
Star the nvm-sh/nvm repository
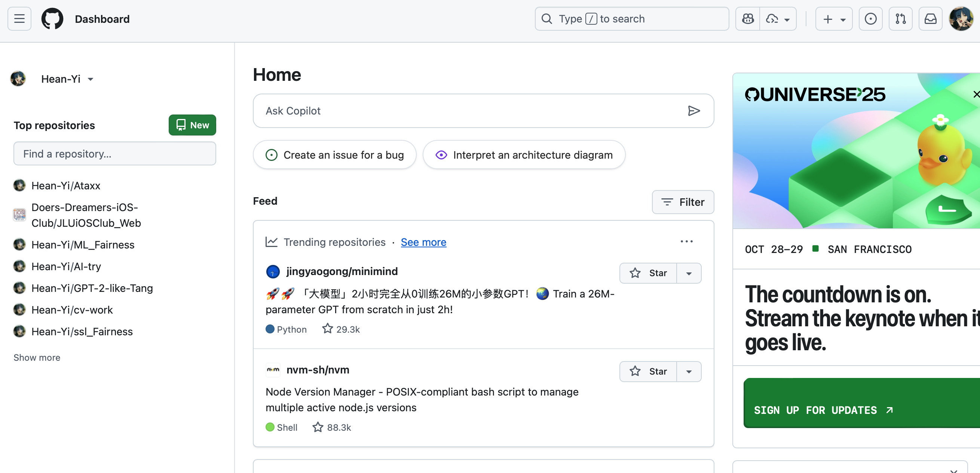pos(649,371)
